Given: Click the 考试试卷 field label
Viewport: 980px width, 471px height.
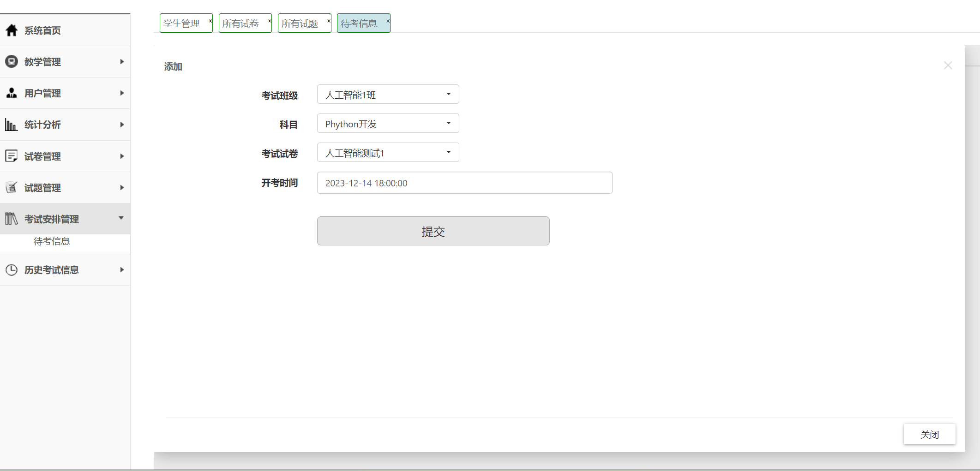Looking at the screenshot, I should point(280,154).
